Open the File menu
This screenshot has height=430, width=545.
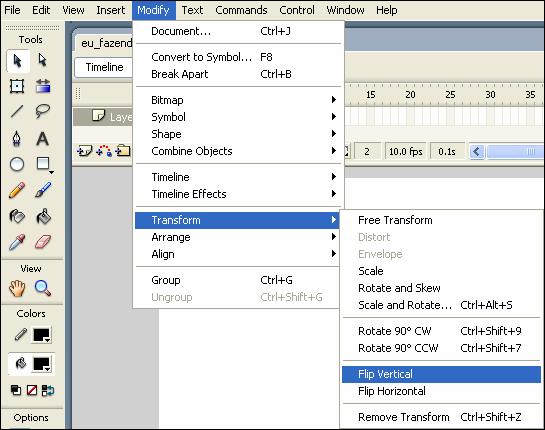[12, 10]
